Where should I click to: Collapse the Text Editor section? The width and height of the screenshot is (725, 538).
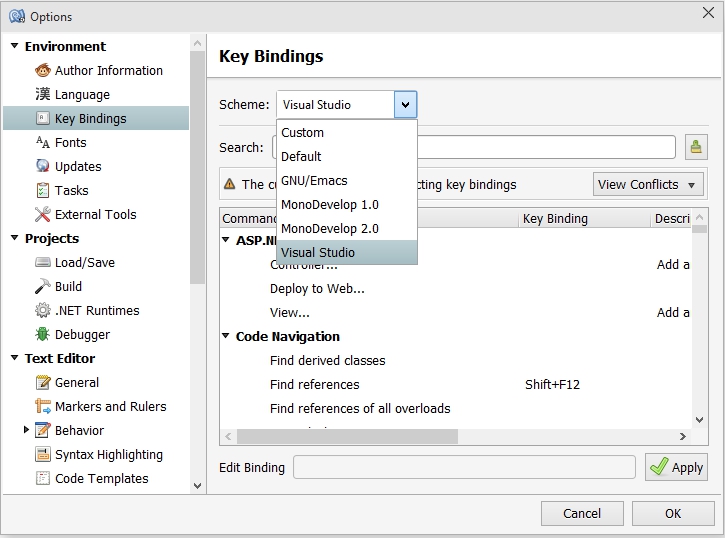[x=14, y=358]
